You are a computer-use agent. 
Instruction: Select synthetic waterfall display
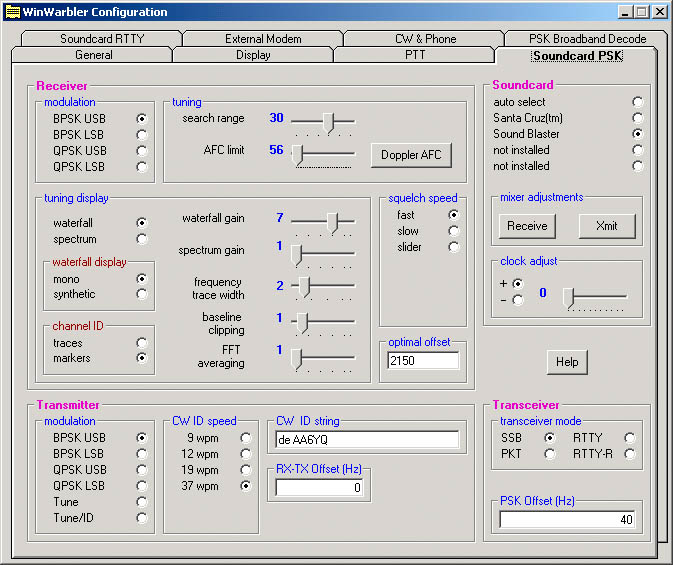coord(141,294)
